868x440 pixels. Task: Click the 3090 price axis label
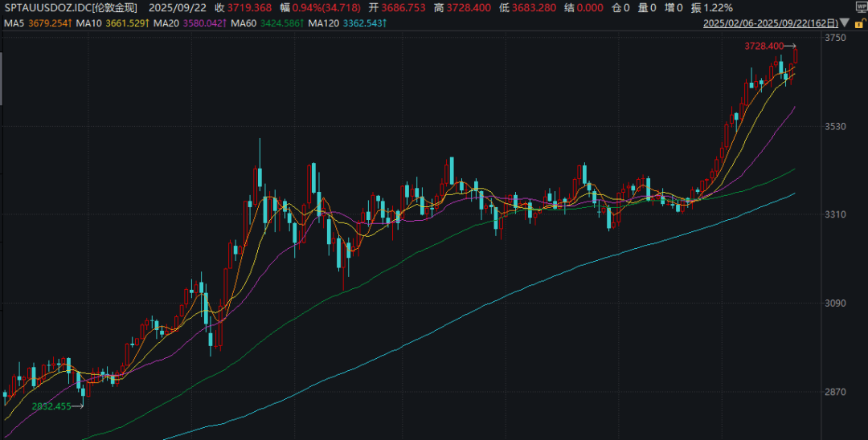[x=837, y=304]
